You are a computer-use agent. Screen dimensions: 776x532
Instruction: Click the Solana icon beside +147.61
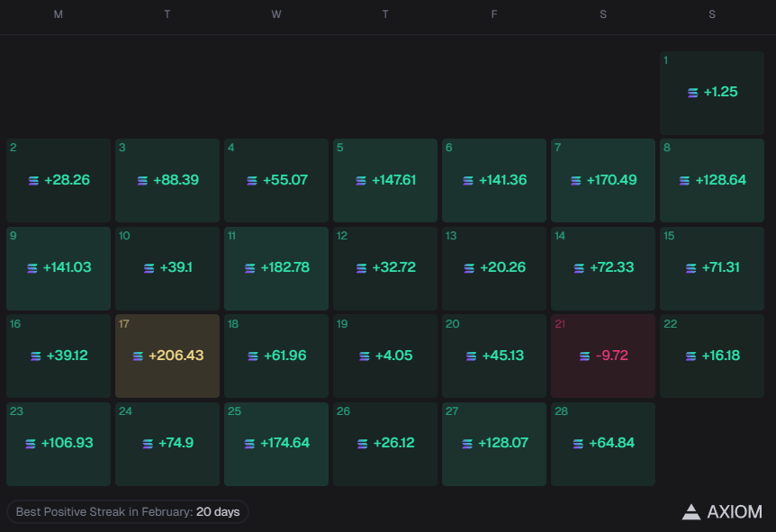point(361,181)
